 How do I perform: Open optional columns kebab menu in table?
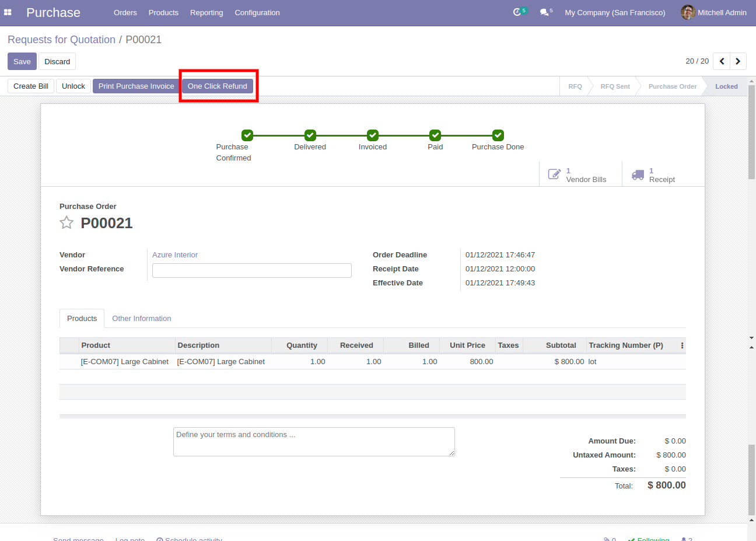click(x=682, y=345)
